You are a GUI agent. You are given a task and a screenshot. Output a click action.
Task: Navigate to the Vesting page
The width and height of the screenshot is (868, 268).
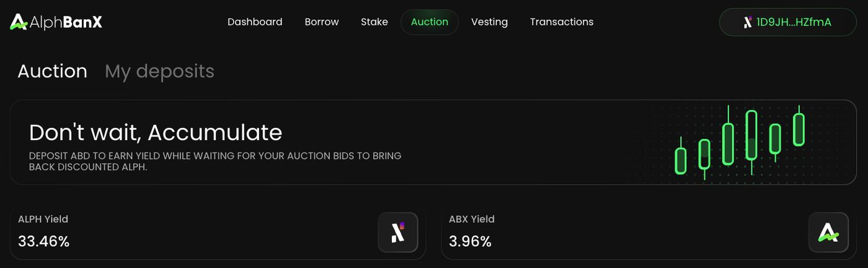489,22
